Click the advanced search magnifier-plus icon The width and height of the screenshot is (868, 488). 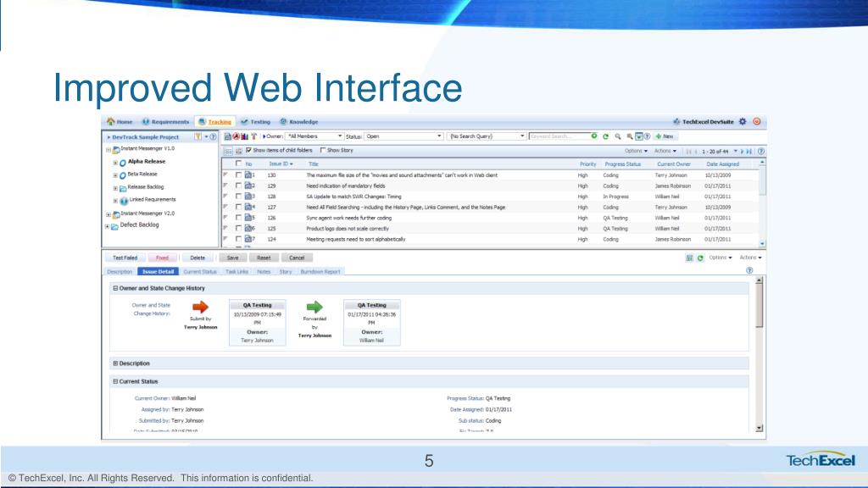point(630,136)
